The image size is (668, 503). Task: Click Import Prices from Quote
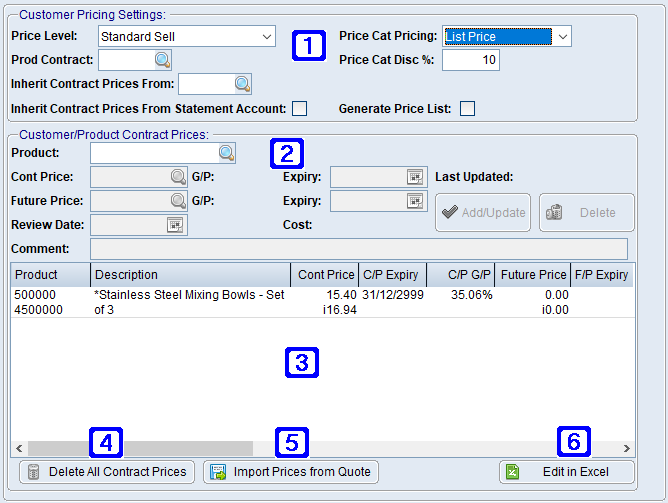coord(291,472)
